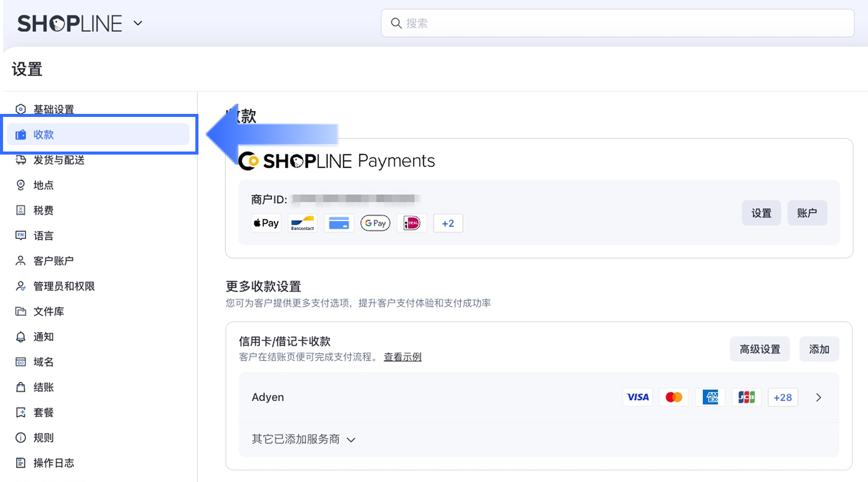Click the 语言 language icon
This screenshot has height=482, width=868.
(20, 235)
